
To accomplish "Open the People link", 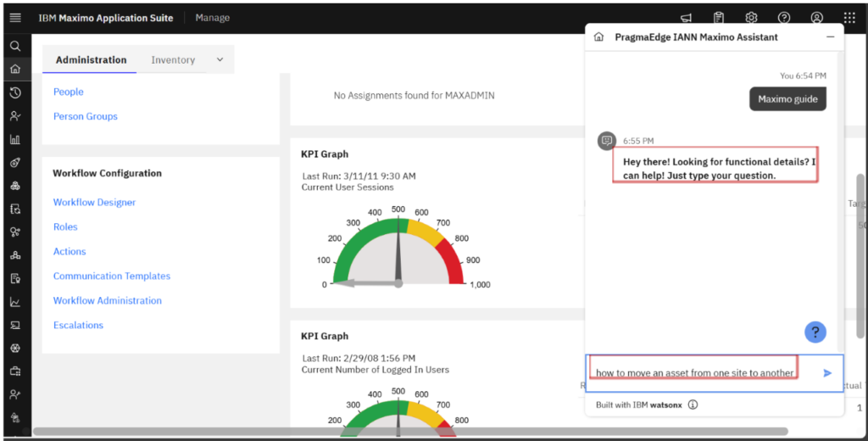I will pyautogui.click(x=68, y=92).
